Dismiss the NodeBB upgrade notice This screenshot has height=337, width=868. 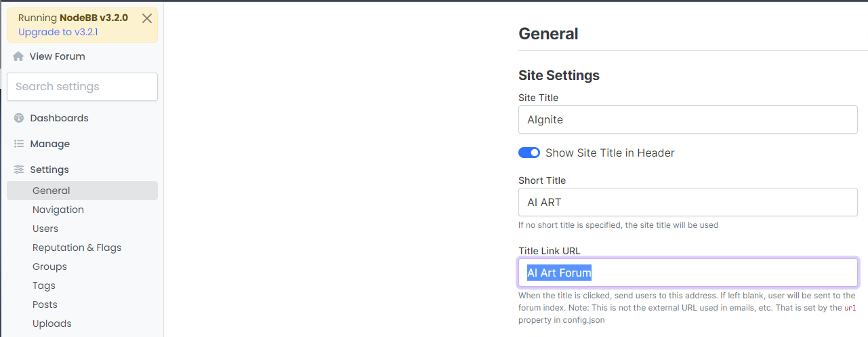pos(147,19)
